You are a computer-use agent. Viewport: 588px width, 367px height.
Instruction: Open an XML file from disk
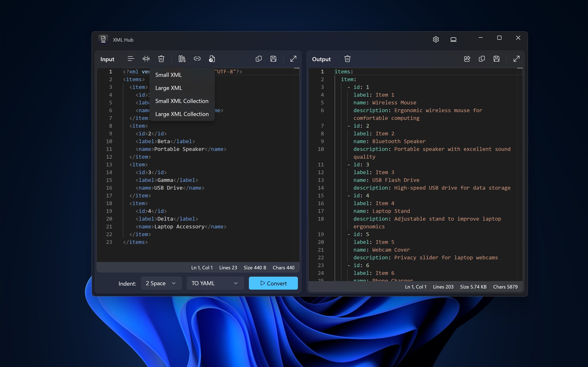pyautogui.click(x=212, y=59)
